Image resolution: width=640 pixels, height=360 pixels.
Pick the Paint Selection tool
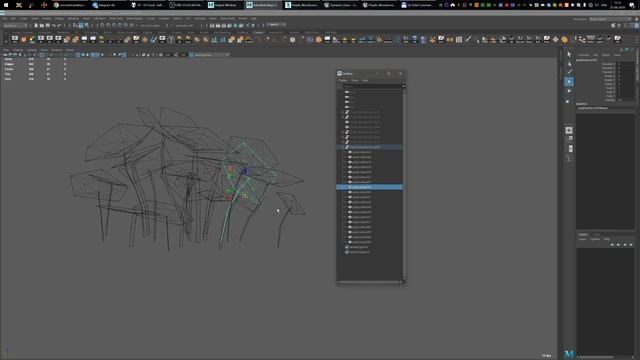(x=569, y=72)
